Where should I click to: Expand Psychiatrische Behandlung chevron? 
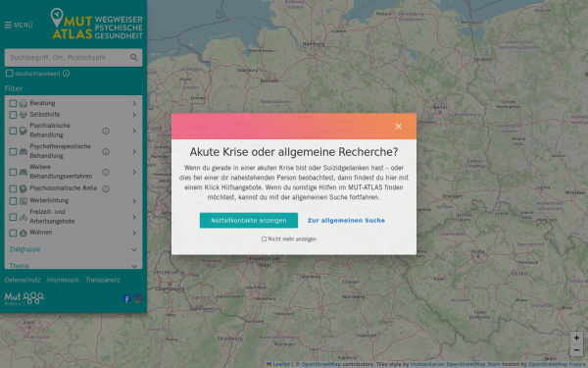pyautogui.click(x=134, y=131)
